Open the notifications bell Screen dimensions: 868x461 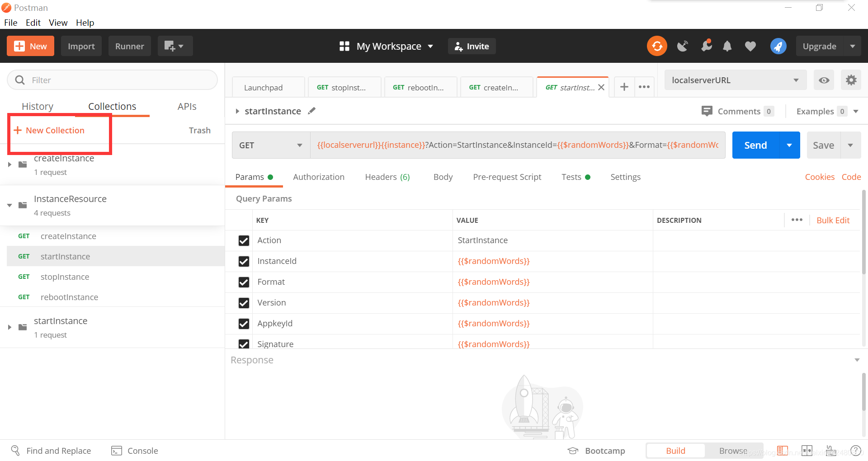point(727,46)
